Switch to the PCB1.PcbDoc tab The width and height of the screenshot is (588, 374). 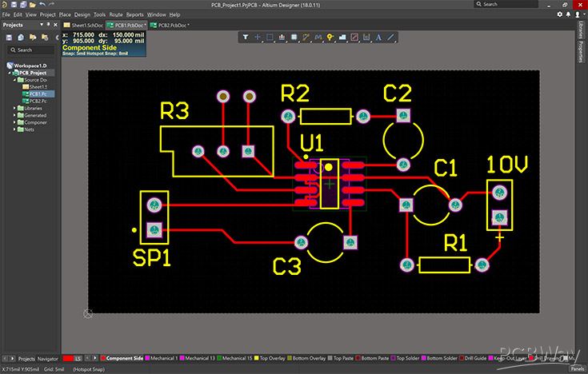[126, 25]
